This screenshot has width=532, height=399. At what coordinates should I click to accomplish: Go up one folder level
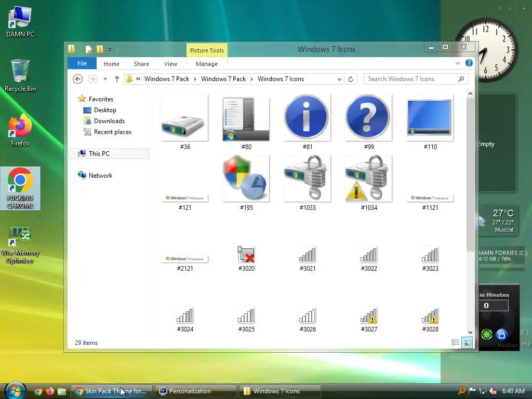pyautogui.click(x=117, y=79)
